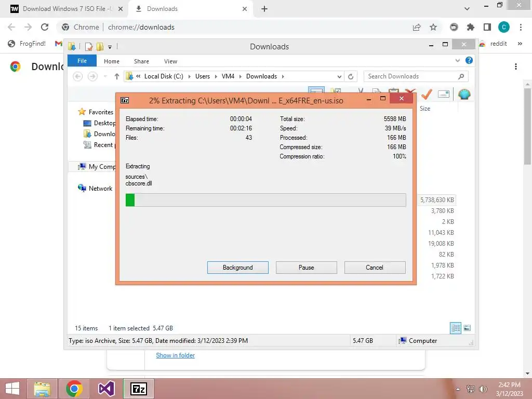Click the Background button in the 7-Zip dialog
The height and width of the screenshot is (399, 532).
pos(237,268)
